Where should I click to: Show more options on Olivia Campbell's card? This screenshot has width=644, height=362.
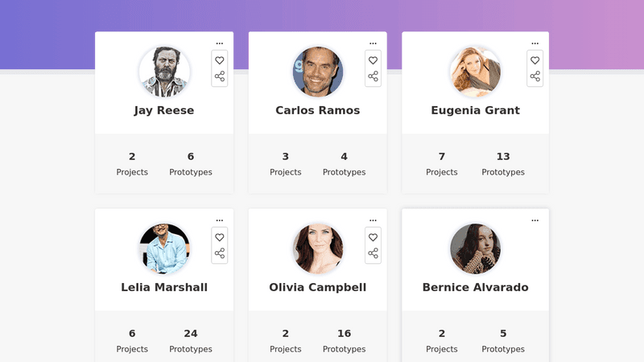(373, 220)
